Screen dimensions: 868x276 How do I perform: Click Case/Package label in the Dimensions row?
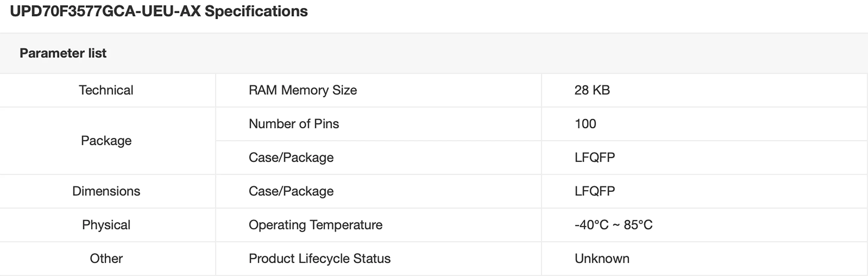point(291,192)
